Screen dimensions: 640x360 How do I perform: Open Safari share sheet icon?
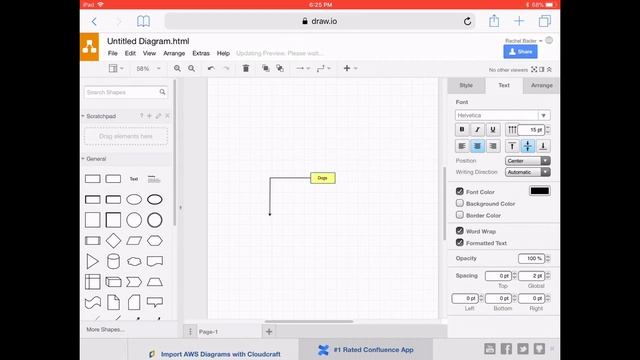(x=494, y=21)
